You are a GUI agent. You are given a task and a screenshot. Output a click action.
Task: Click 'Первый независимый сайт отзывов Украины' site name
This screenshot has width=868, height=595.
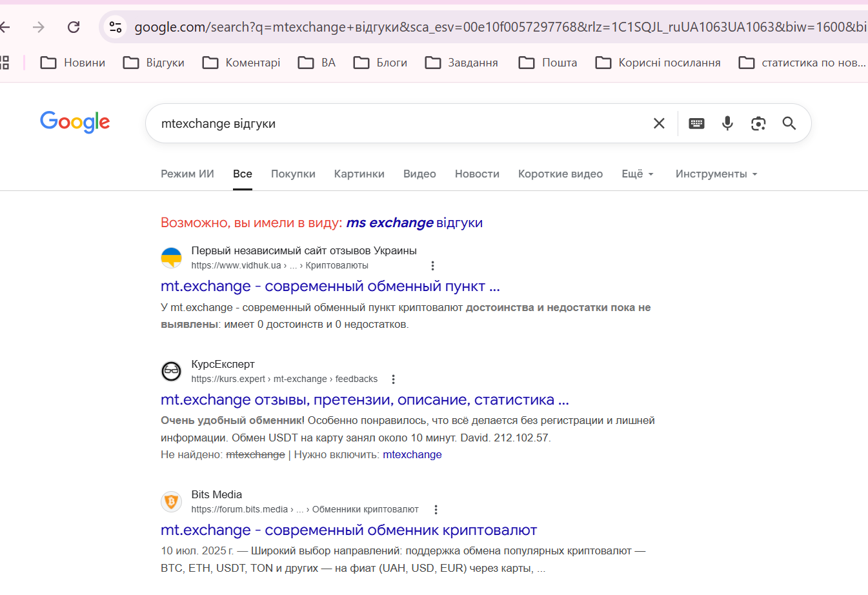(x=304, y=250)
